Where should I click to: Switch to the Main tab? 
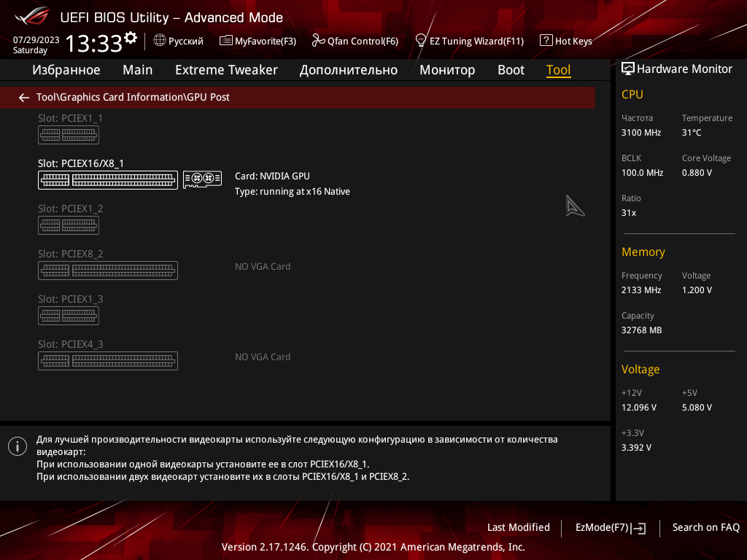[x=138, y=70]
